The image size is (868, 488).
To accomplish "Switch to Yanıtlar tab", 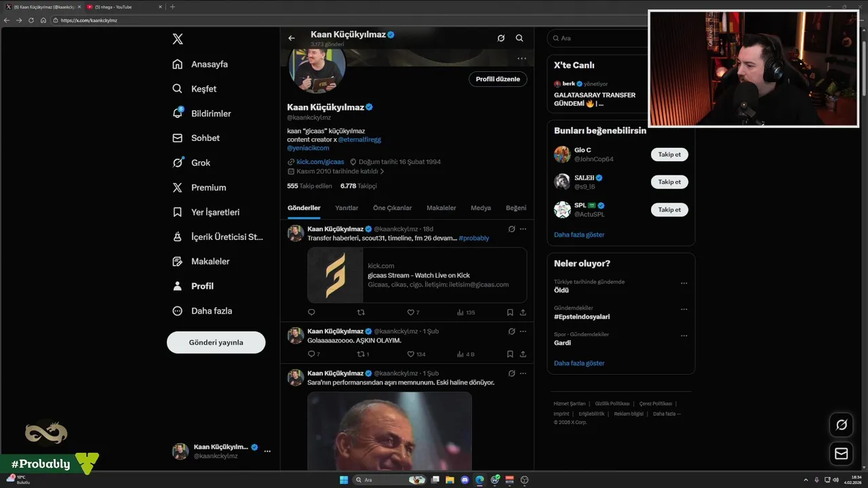I will click(x=347, y=207).
